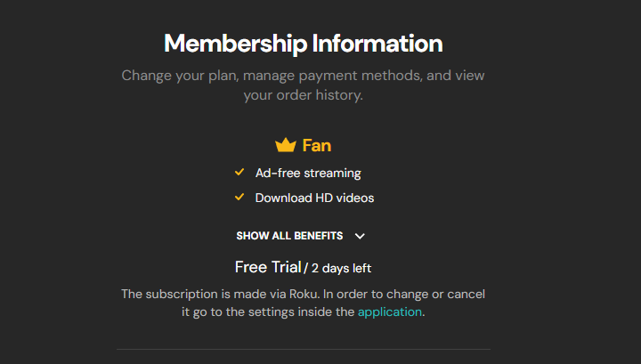Click the Ad-free streaming benefit text
This screenshot has width=641, height=364.
pos(308,174)
